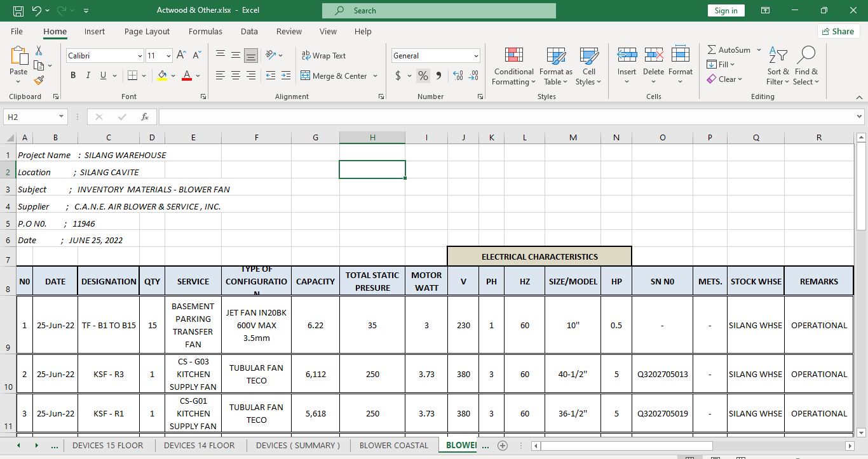This screenshot has height=459, width=868.
Task: Click the Share button
Action: (837, 31)
